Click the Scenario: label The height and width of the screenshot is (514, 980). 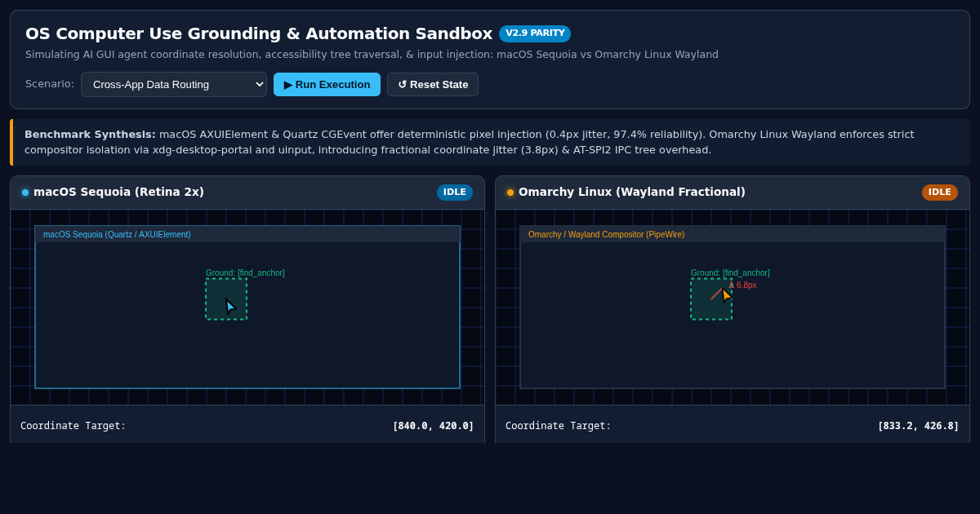[x=50, y=84]
